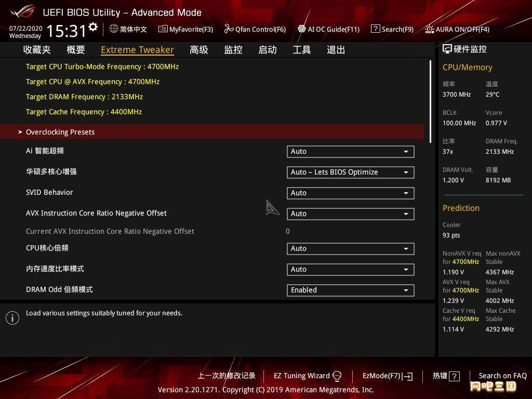532x399 pixels.
Task: Click the 8192 MB capacity value
Action: pyautogui.click(x=498, y=180)
